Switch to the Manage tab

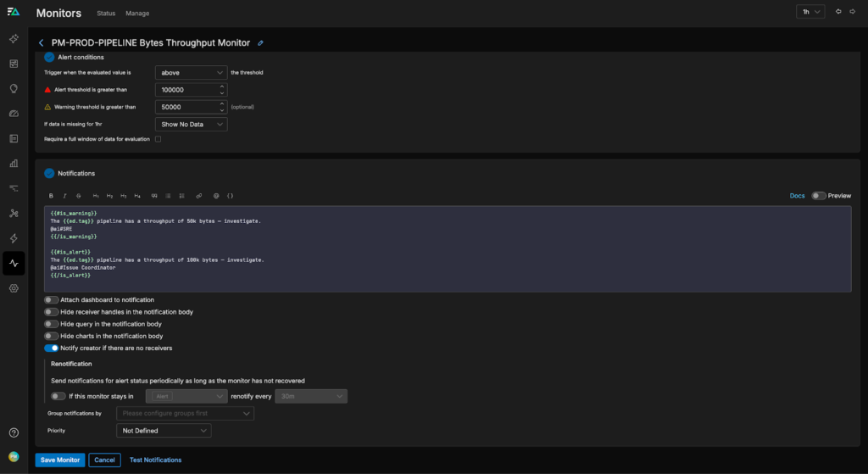click(x=137, y=14)
